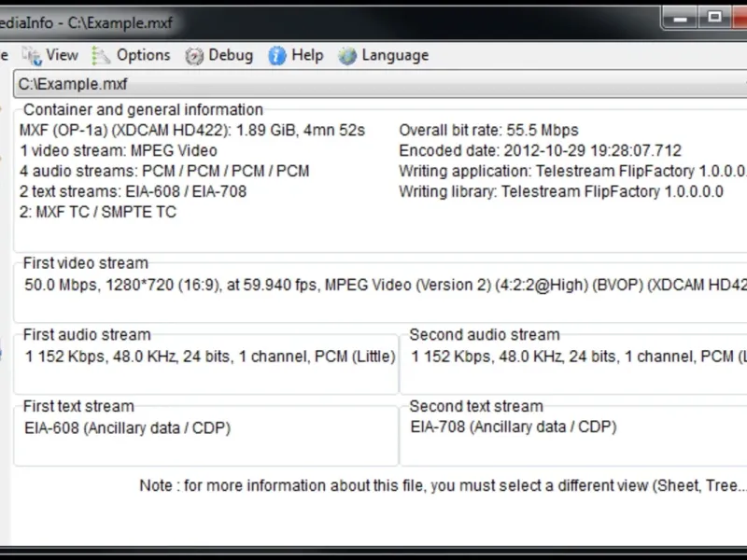747x560 pixels.
Task: Click the globe icon beside Language
Action: coord(347,56)
